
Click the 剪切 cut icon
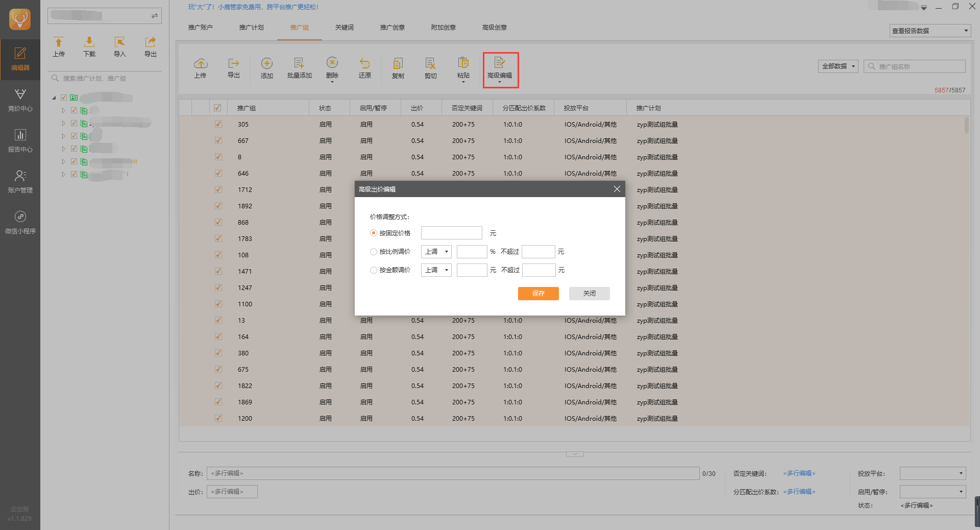431,63
